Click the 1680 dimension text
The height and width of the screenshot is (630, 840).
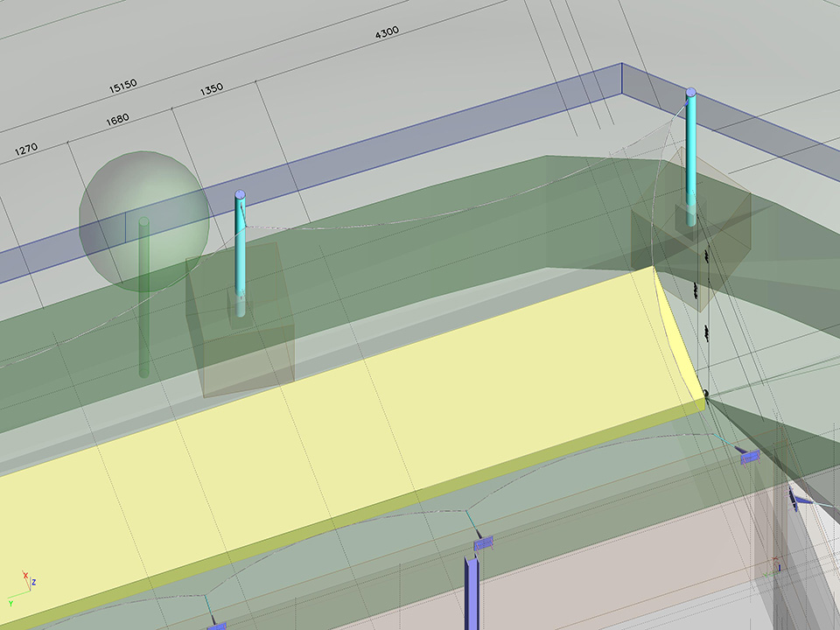[117, 120]
